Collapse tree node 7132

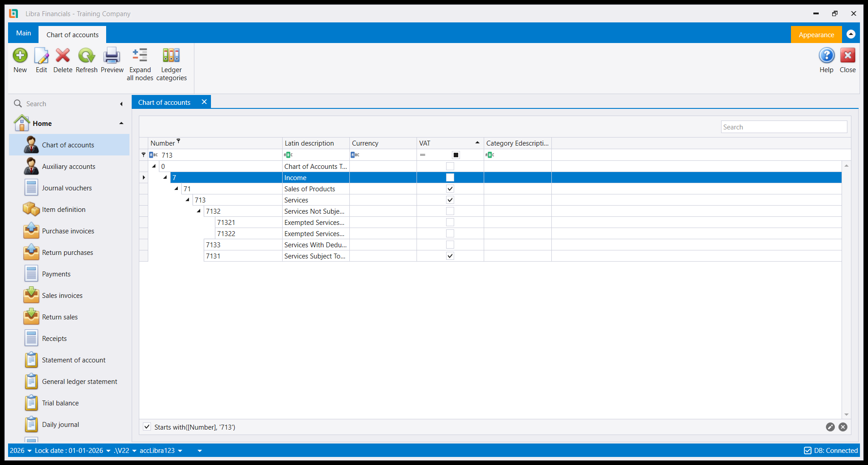point(199,211)
